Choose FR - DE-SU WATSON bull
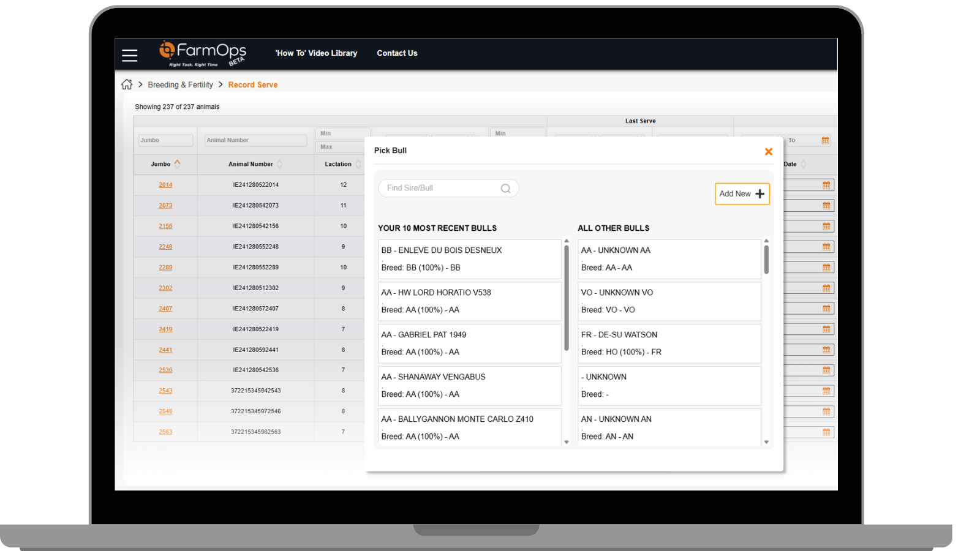This screenshot has height=551, width=980. pos(669,343)
